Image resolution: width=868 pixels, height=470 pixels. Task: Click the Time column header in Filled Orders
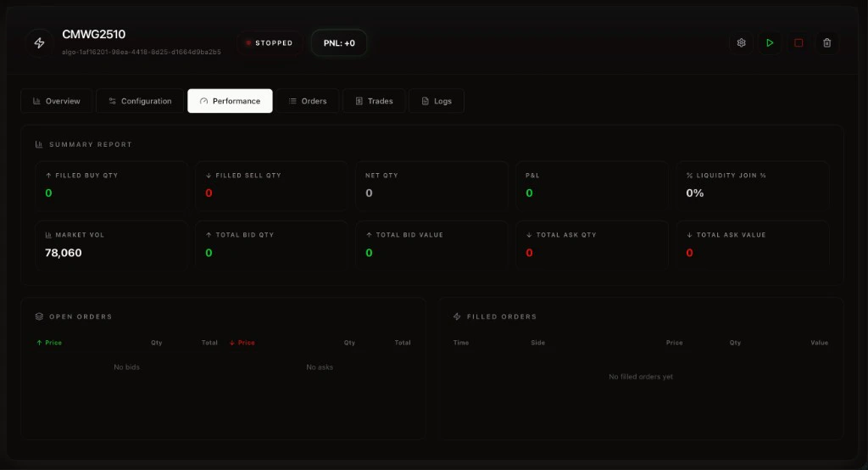tap(461, 343)
